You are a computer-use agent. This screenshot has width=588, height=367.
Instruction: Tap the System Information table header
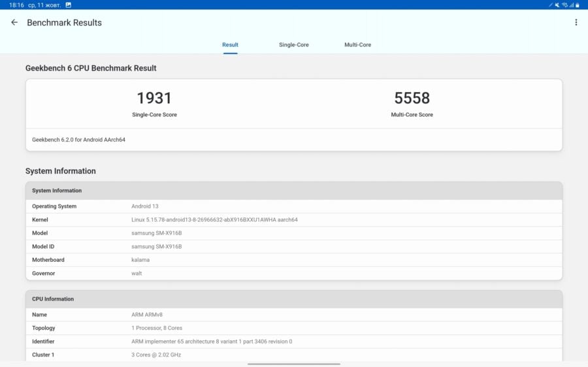pyautogui.click(x=293, y=191)
